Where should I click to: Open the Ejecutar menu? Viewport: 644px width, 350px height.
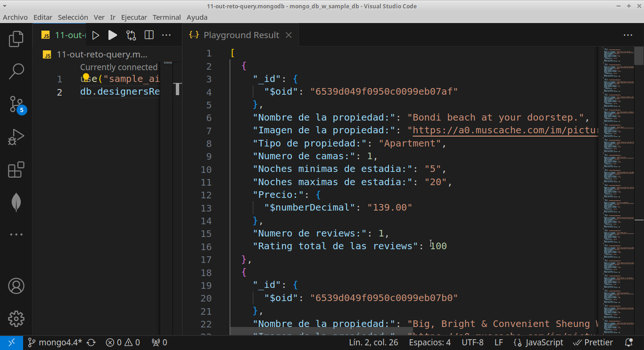click(134, 17)
